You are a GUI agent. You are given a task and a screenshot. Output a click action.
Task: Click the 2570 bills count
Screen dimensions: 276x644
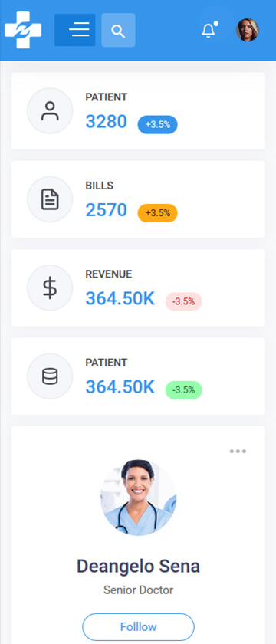[107, 210]
